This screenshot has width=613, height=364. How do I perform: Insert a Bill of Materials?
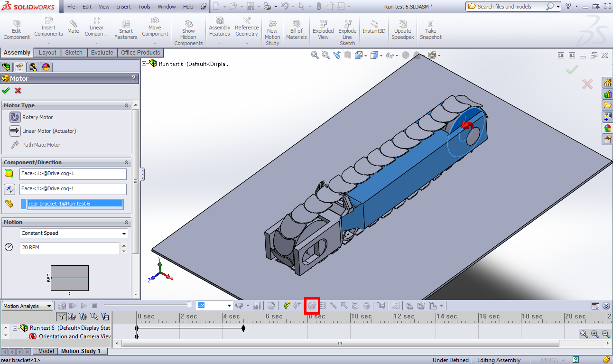pyautogui.click(x=297, y=30)
